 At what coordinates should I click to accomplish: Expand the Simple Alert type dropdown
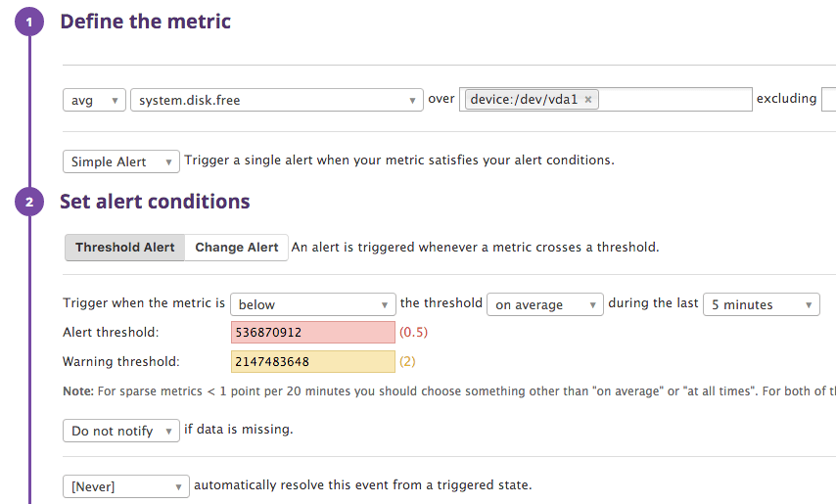pyautogui.click(x=121, y=161)
